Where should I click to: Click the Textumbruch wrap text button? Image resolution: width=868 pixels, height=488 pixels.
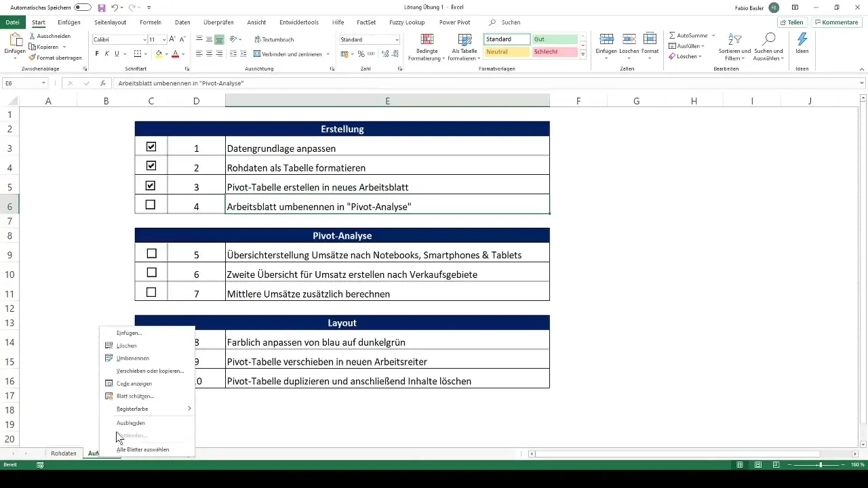pyautogui.click(x=273, y=40)
